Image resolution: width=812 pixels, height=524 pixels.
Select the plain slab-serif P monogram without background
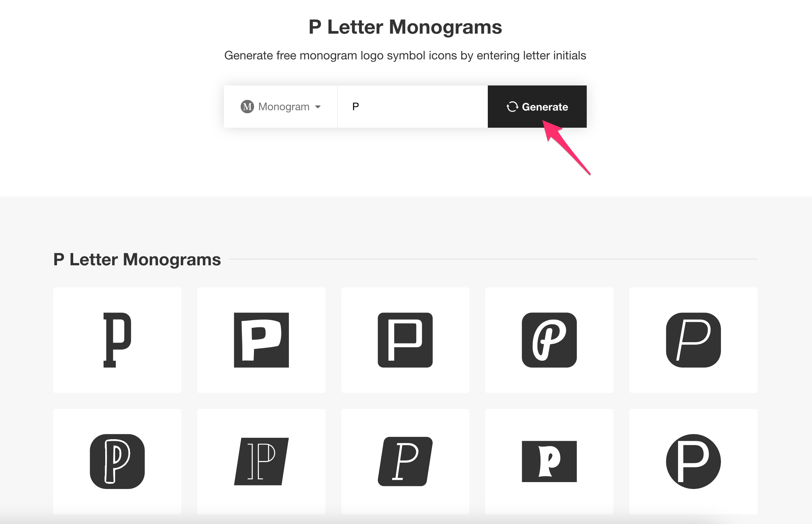pos(117,340)
